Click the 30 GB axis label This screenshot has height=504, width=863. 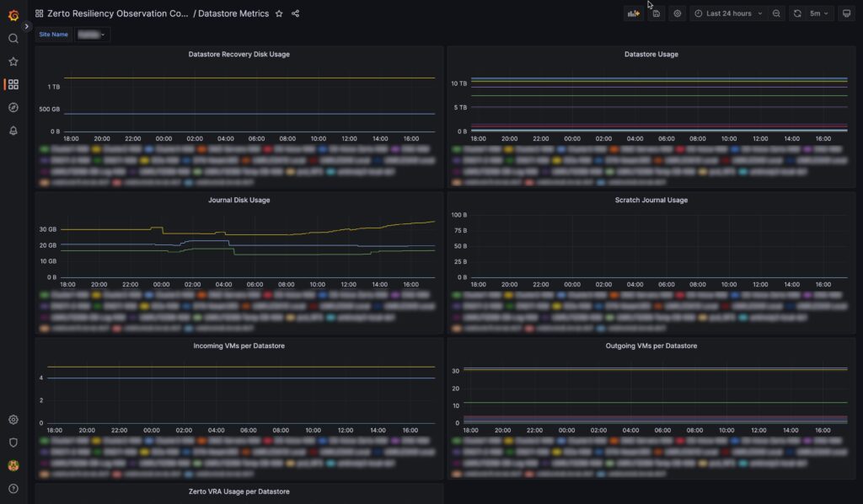pos(48,229)
